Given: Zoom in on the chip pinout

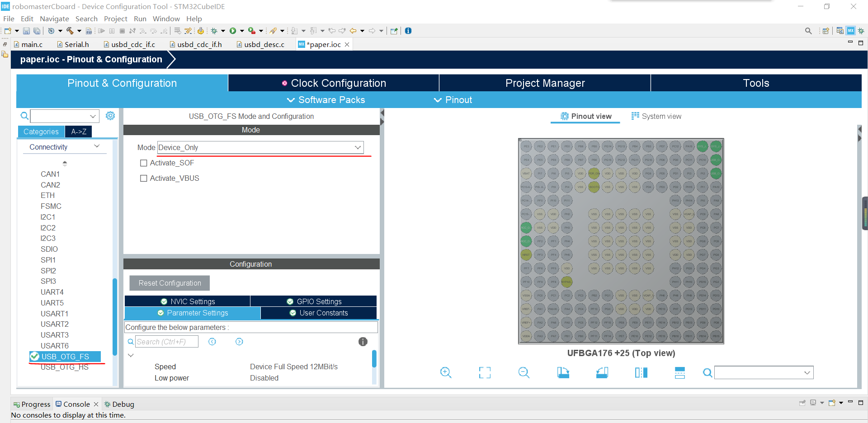Looking at the screenshot, I should pos(446,372).
